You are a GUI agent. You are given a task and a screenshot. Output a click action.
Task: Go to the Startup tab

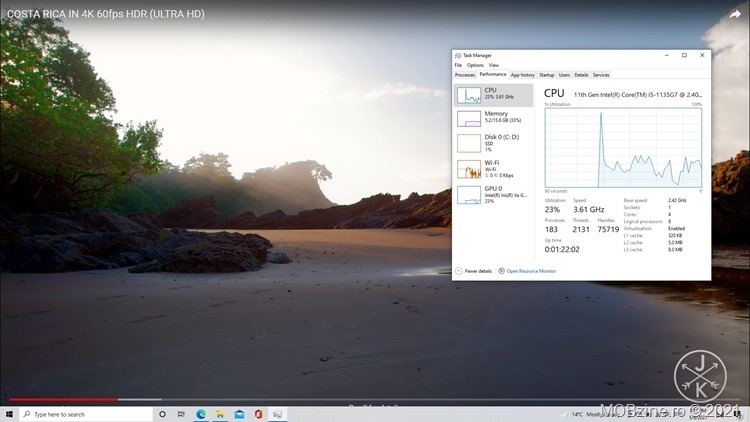click(x=546, y=75)
